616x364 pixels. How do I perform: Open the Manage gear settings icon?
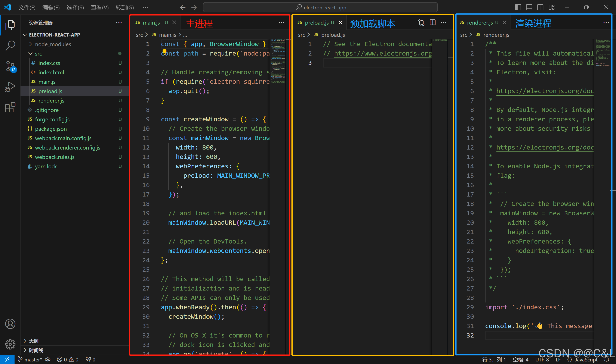(10, 344)
